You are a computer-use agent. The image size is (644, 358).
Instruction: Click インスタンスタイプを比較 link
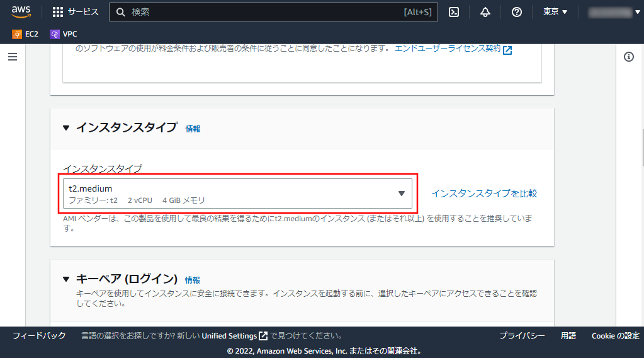coord(484,193)
